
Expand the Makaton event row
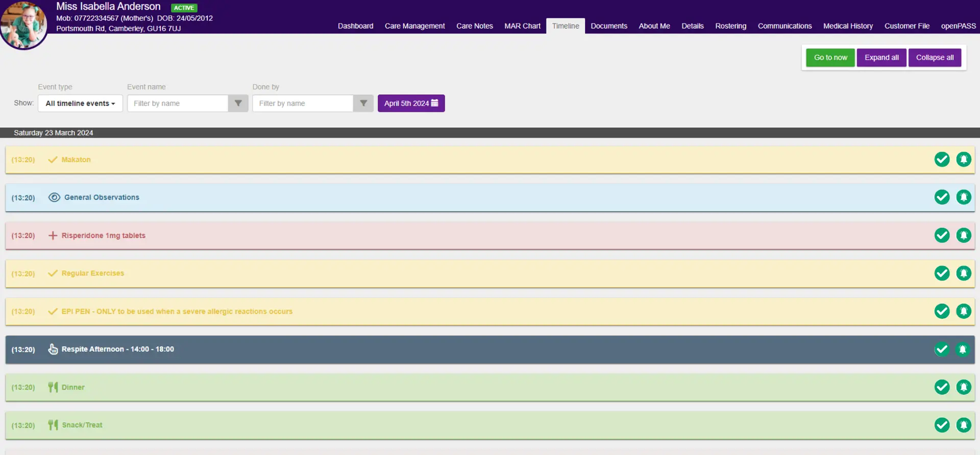point(490,160)
